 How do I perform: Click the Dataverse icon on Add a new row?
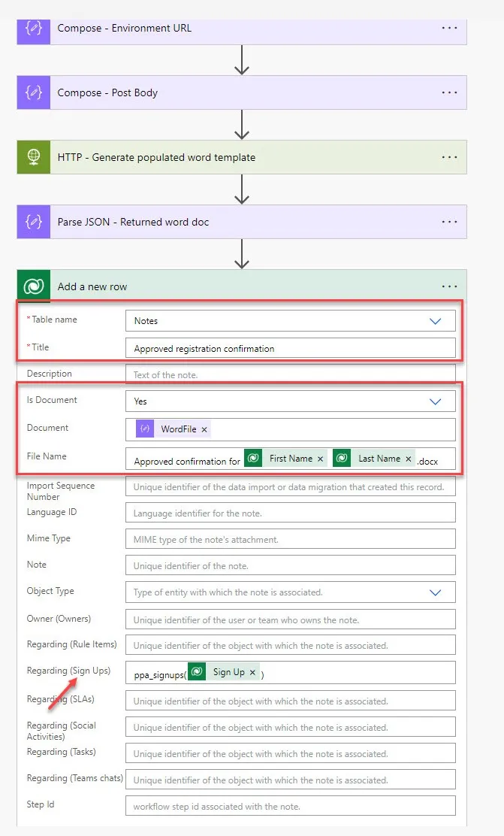tap(34, 286)
